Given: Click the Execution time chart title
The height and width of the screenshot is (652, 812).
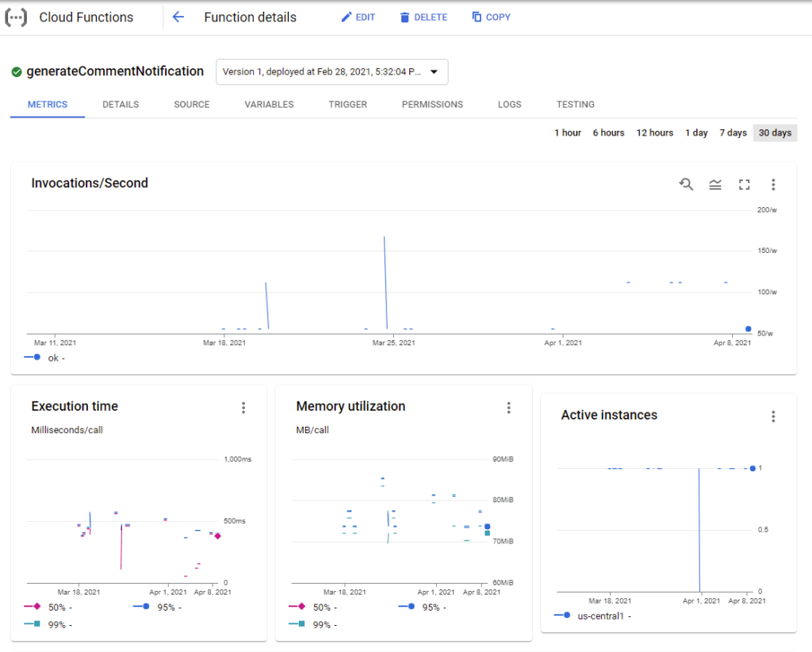Looking at the screenshot, I should click(x=75, y=407).
